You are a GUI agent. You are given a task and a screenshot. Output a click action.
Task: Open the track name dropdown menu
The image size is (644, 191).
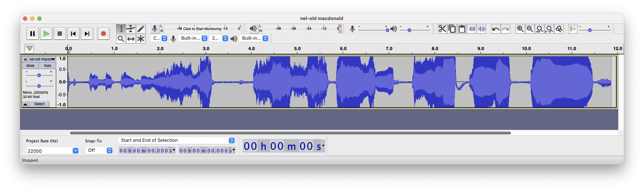click(x=42, y=59)
